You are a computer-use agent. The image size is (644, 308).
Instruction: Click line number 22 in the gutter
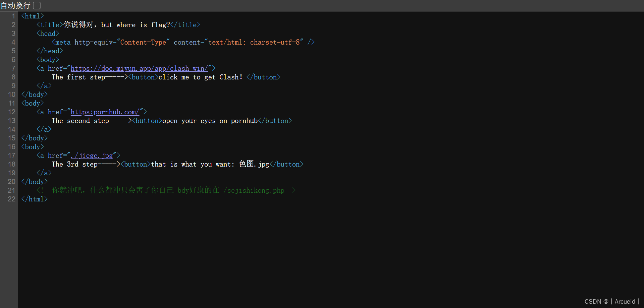[x=12, y=199]
